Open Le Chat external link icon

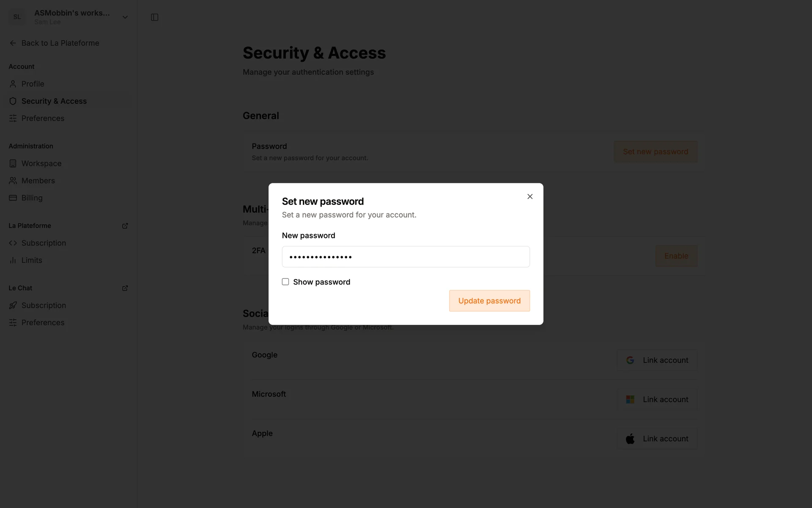(x=125, y=288)
